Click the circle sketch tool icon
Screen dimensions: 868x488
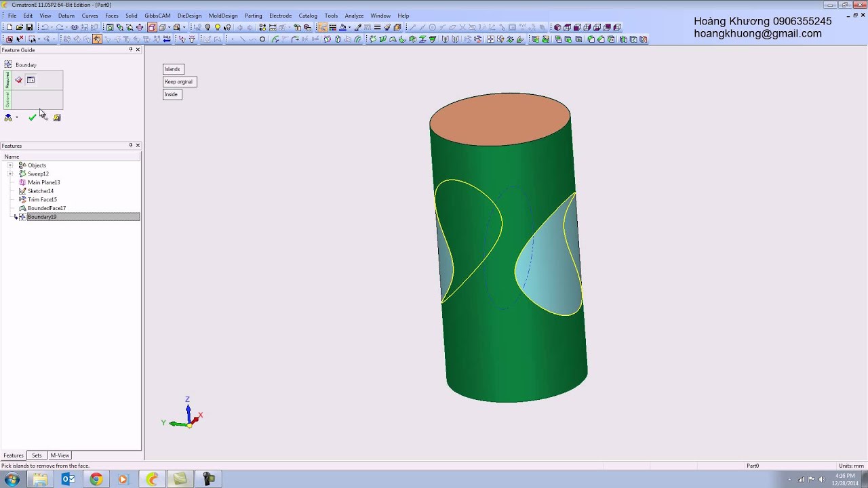point(262,39)
